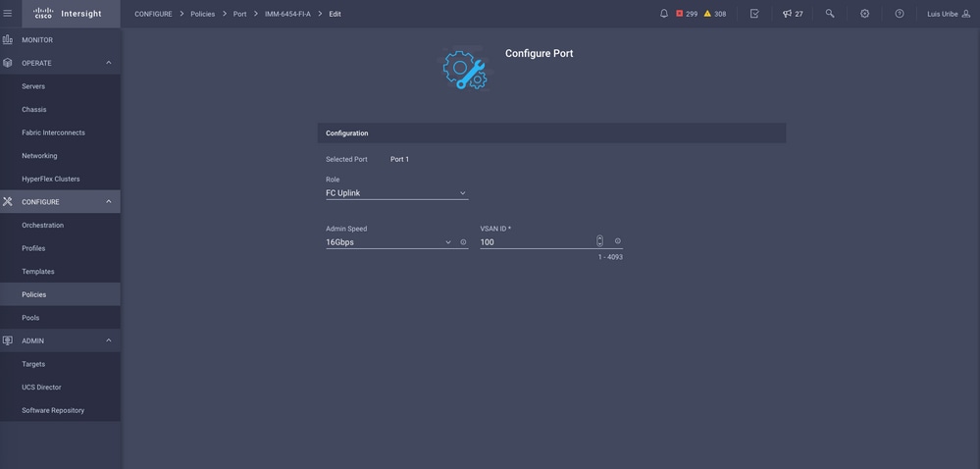View the 308 warning alarms
Screen dimensions: 980x469
pyautogui.click(x=715, y=14)
